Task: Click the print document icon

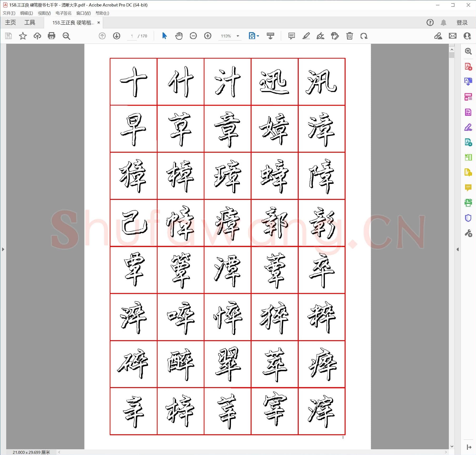Action: click(x=52, y=36)
